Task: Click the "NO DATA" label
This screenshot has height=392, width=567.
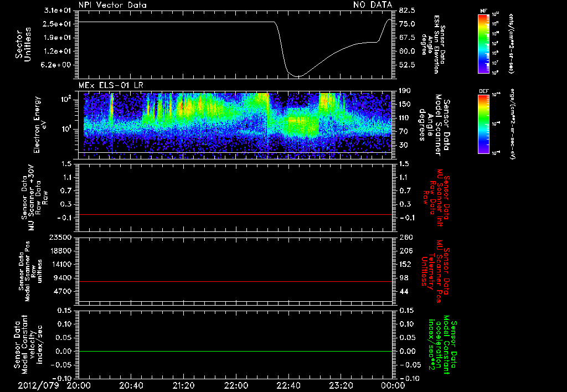Action: 373,4
